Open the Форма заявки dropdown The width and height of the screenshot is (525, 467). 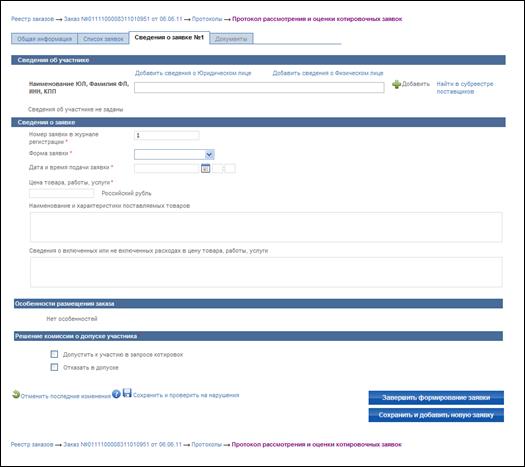point(174,154)
